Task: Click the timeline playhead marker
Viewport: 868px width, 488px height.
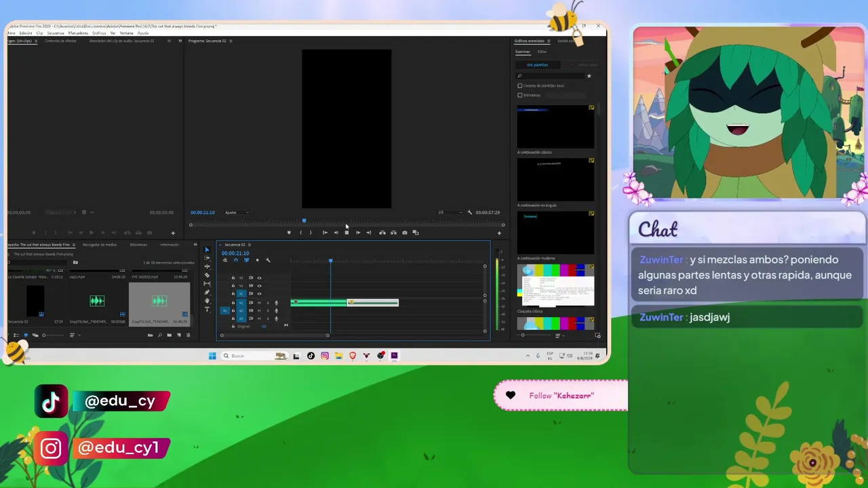Action: click(x=331, y=261)
